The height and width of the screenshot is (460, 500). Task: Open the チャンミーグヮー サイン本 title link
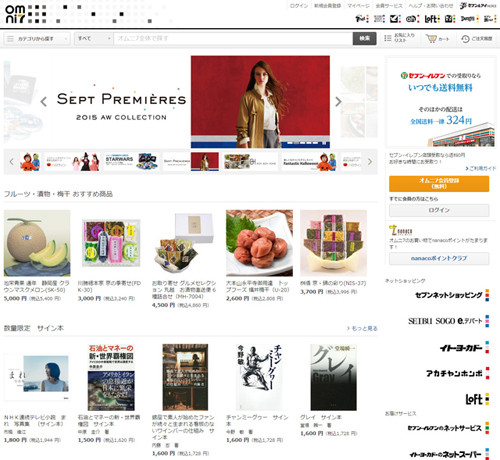[x=257, y=421]
